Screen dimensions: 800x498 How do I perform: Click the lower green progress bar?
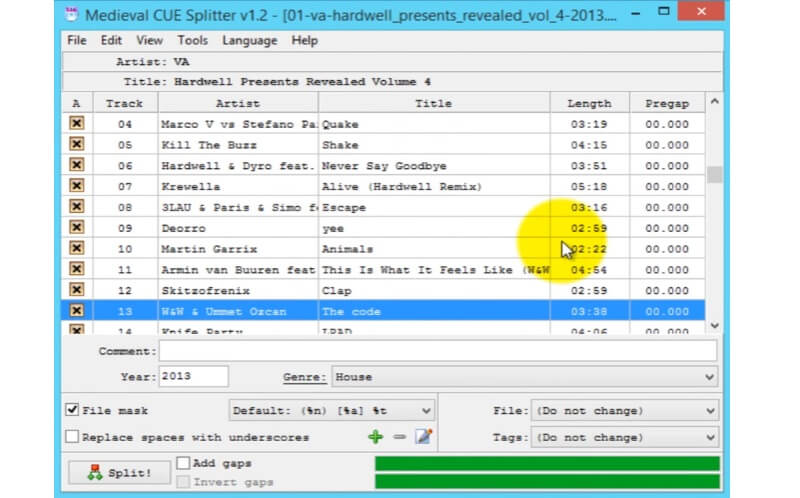coord(547,481)
